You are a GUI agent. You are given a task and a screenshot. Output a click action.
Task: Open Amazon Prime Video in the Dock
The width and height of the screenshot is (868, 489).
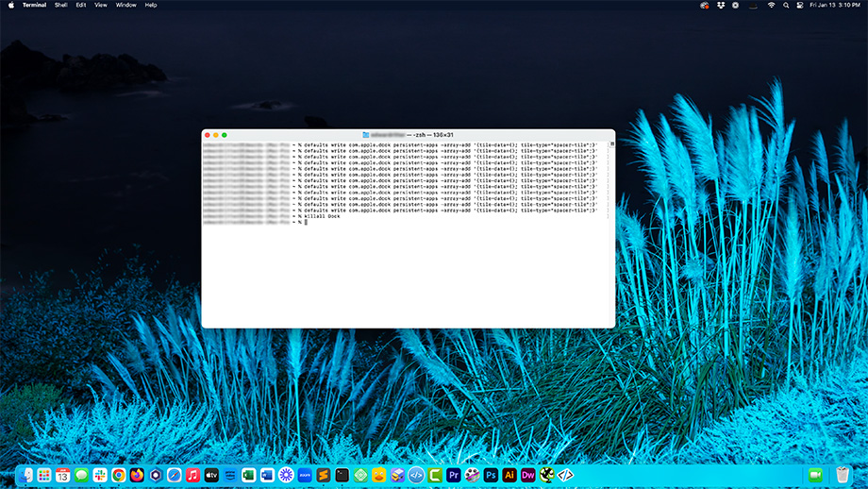click(230, 475)
